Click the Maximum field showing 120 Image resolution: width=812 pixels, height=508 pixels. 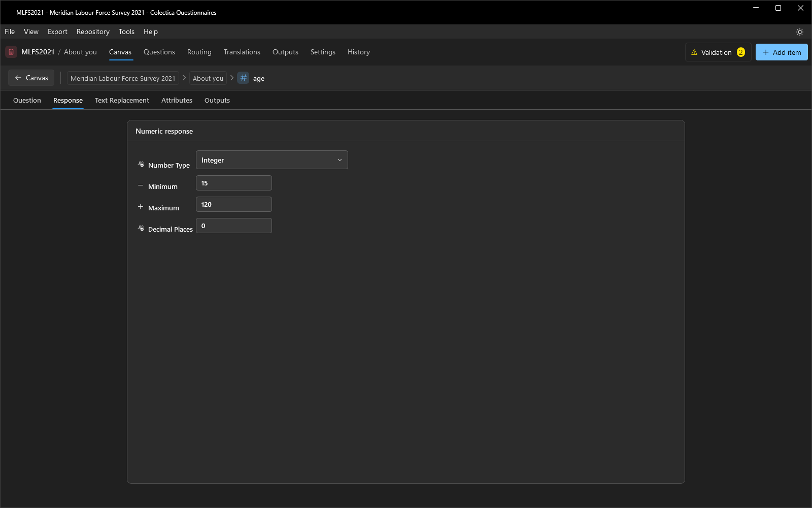(234, 204)
